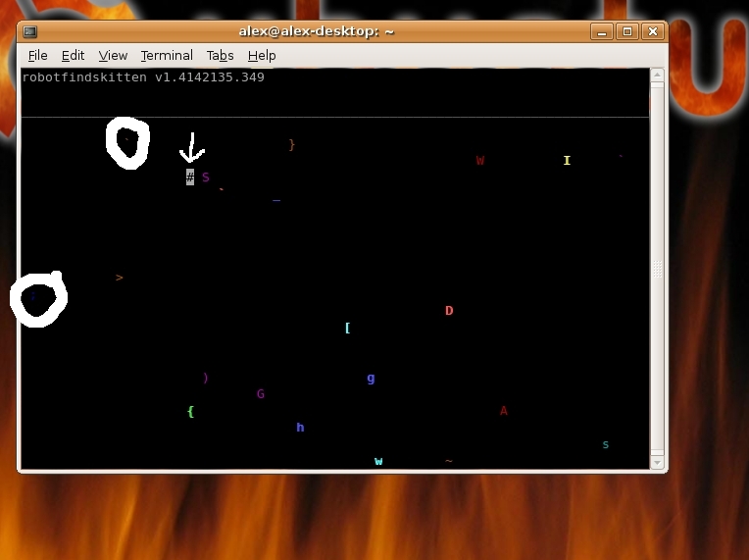The width and height of the screenshot is (749, 560).
Task: Open the View menu
Action: point(113,56)
